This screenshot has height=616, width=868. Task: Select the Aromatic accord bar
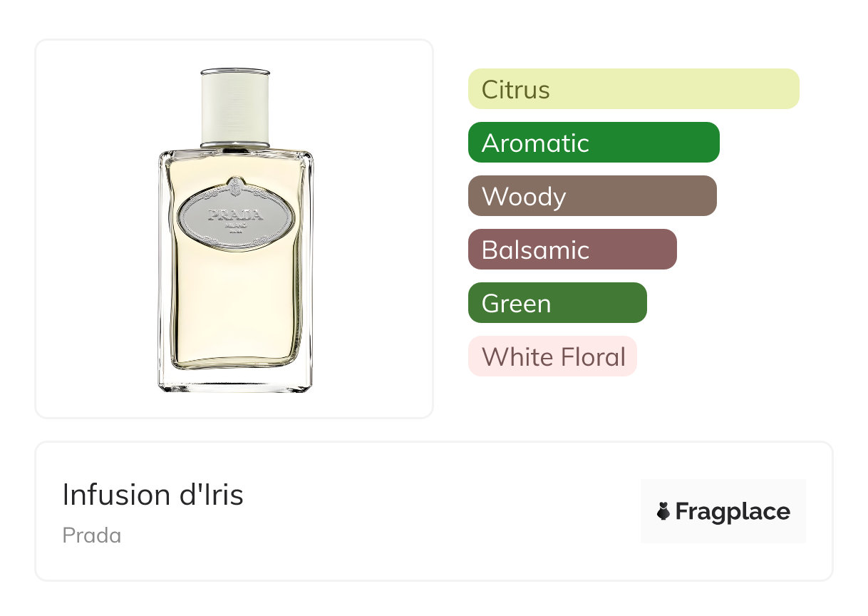coord(593,143)
